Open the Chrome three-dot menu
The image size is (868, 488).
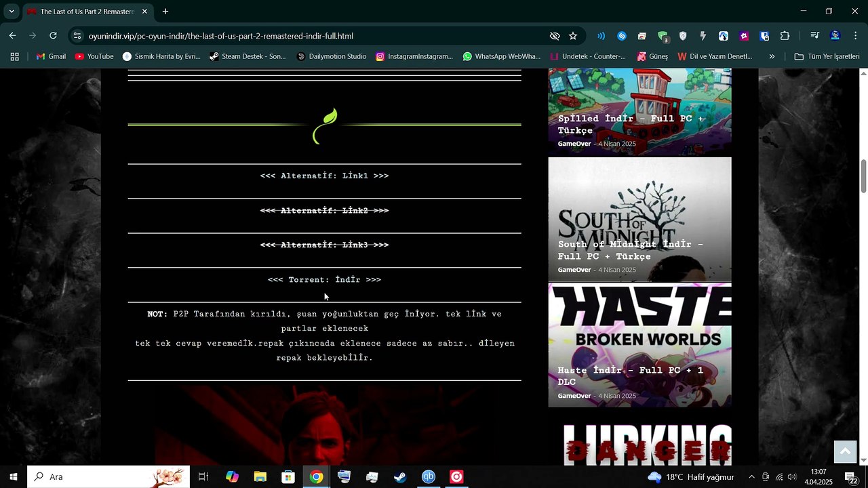click(854, 36)
